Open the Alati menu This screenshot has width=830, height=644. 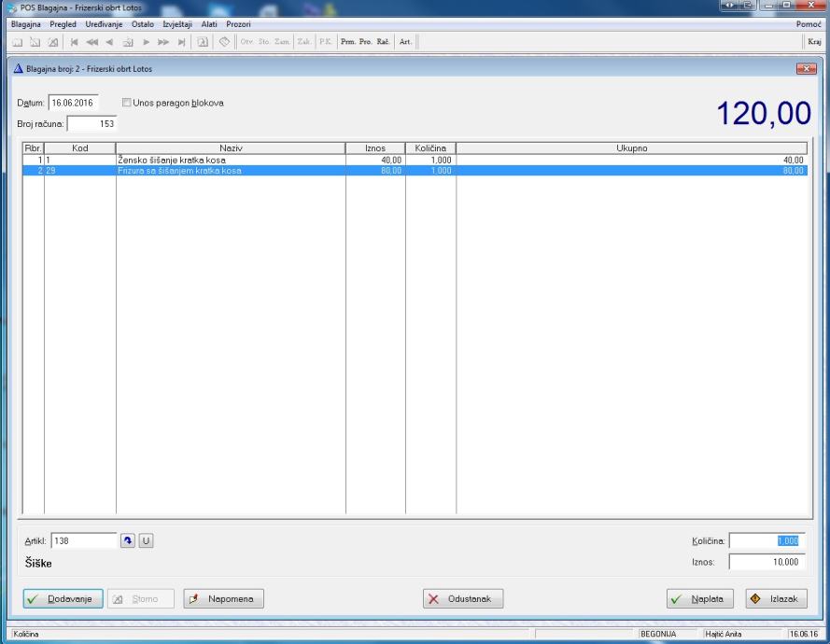[209, 24]
